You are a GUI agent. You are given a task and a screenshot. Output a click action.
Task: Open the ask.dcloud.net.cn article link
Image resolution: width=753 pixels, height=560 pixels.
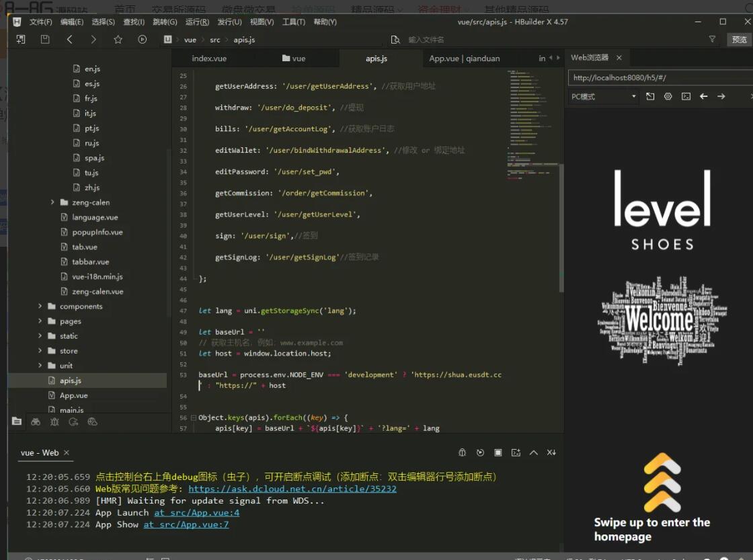292,489
